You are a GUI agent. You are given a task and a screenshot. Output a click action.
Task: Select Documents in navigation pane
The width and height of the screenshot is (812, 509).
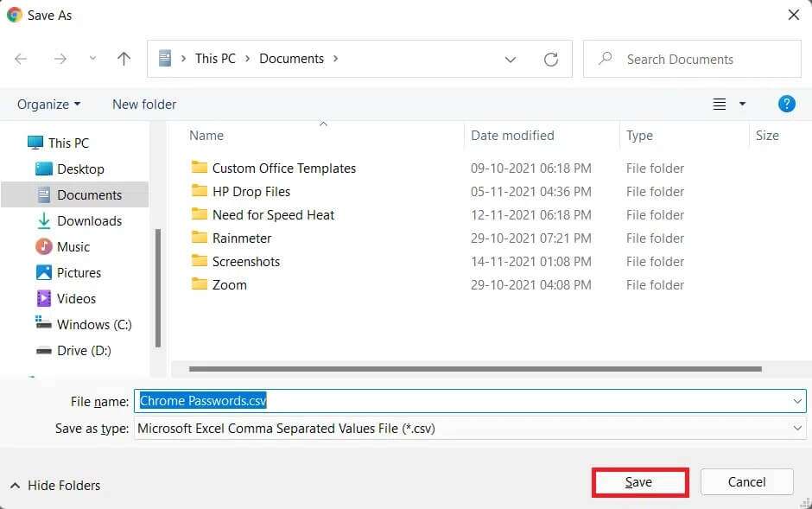point(75,194)
